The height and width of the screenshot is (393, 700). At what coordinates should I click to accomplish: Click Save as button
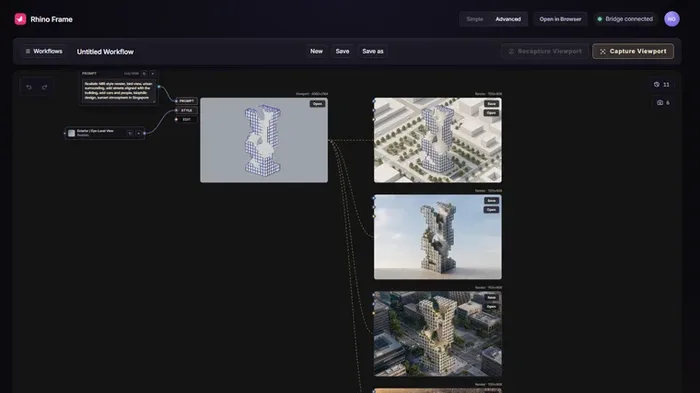(x=373, y=51)
